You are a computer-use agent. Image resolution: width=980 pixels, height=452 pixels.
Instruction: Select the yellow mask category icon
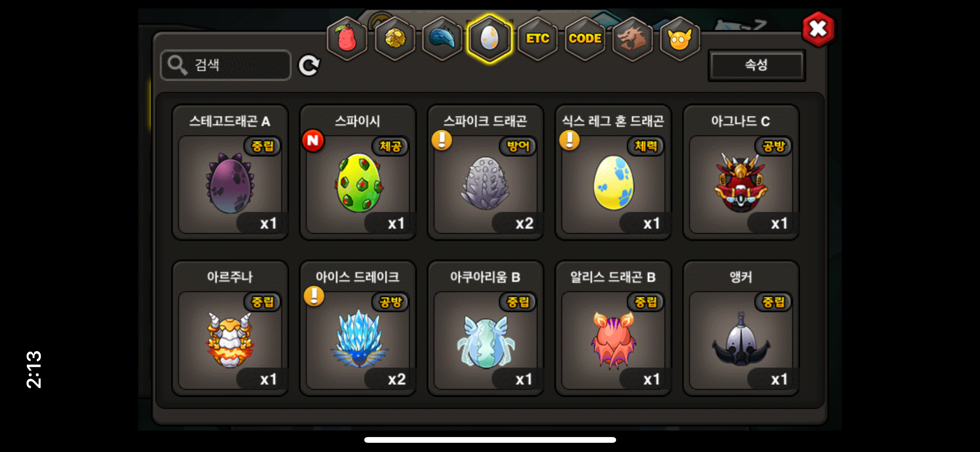point(680,38)
